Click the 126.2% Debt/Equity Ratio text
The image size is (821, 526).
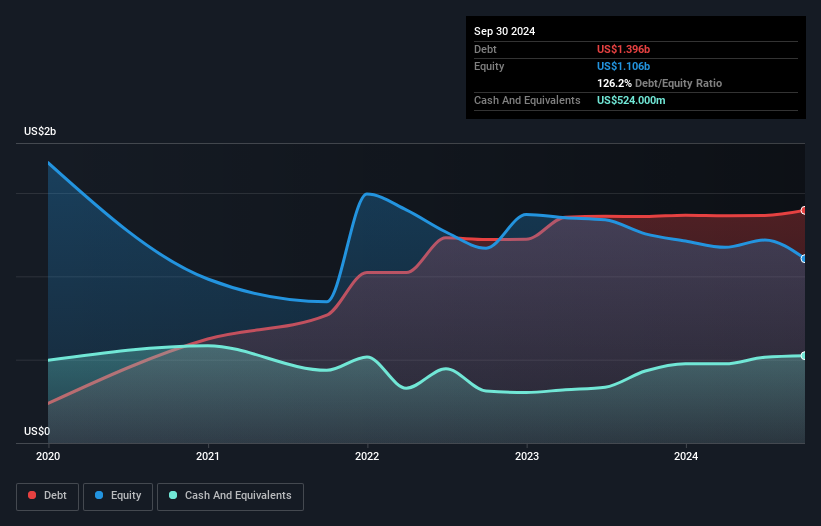click(x=659, y=83)
